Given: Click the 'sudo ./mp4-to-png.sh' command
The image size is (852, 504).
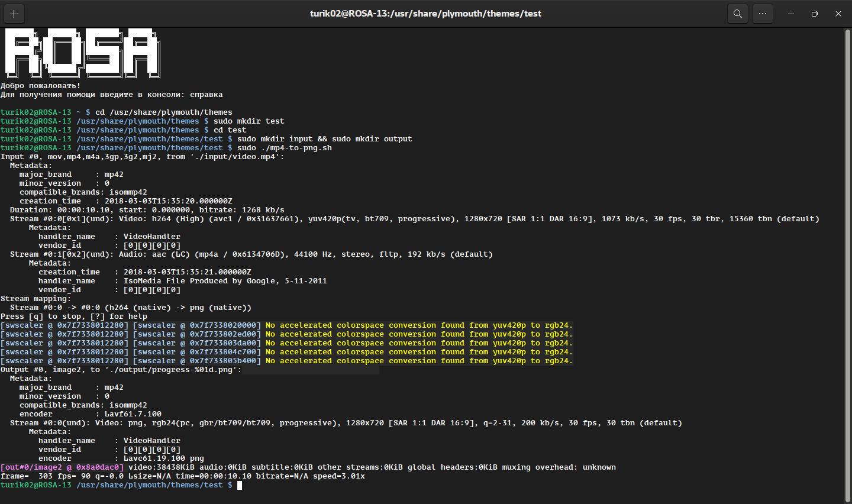Looking at the screenshot, I should [285, 148].
